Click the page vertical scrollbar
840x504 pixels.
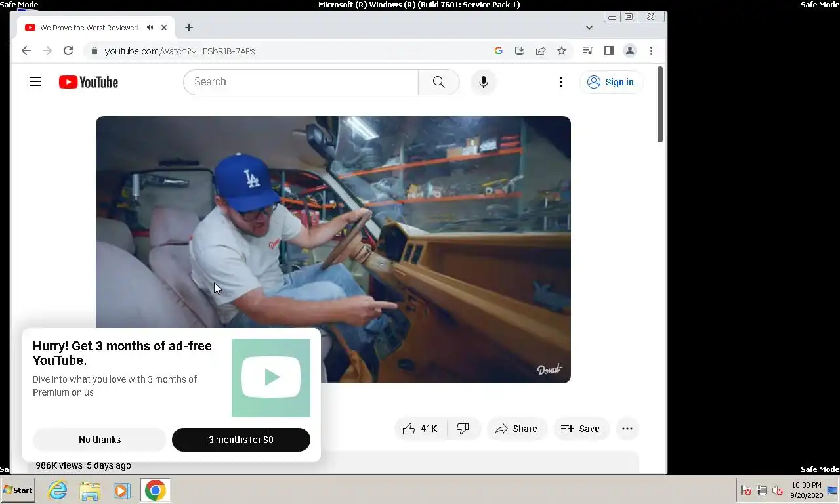660,104
